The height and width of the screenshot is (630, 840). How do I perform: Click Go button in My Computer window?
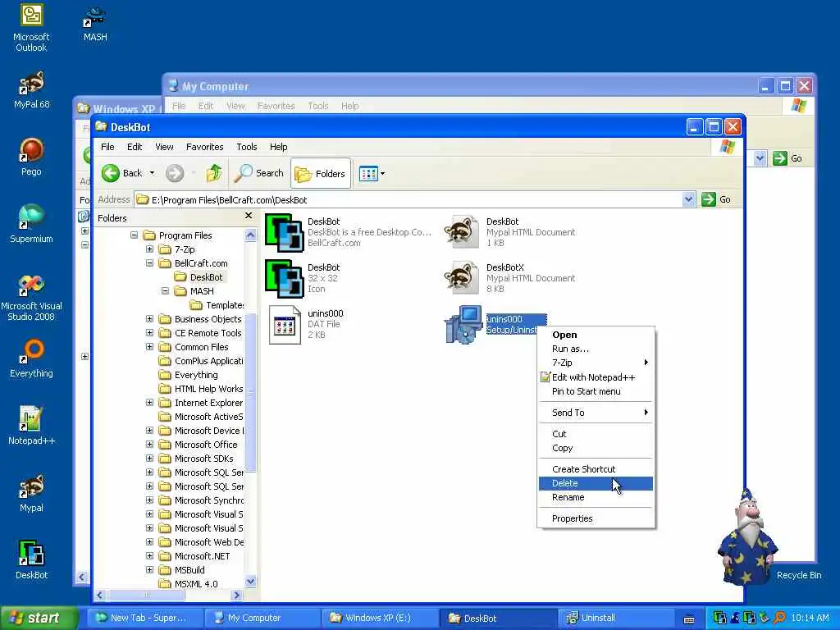[x=787, y=158]
